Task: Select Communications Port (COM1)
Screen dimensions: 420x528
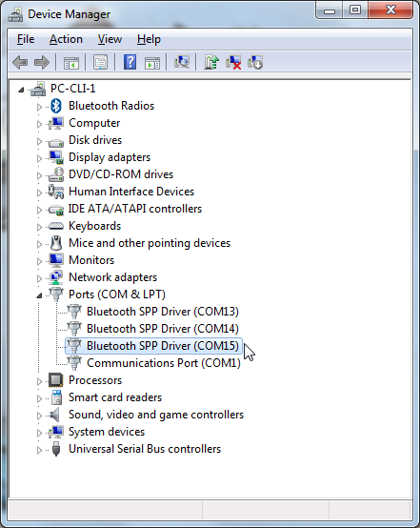Action: [164, 363]
